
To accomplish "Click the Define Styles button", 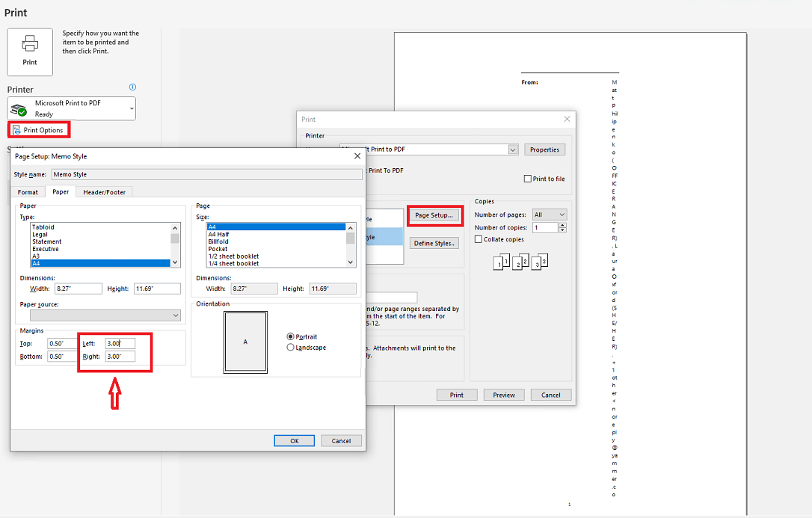I will (434, 243).
